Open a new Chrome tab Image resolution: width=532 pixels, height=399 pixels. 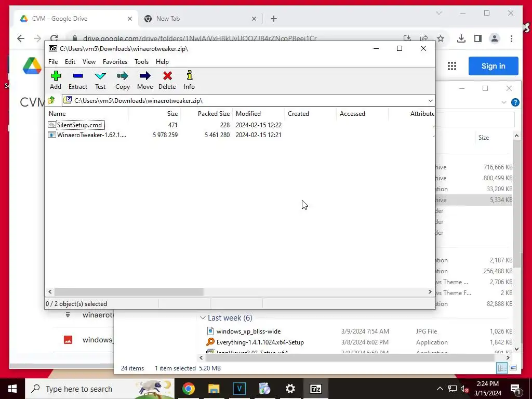(x=274, y=19)
